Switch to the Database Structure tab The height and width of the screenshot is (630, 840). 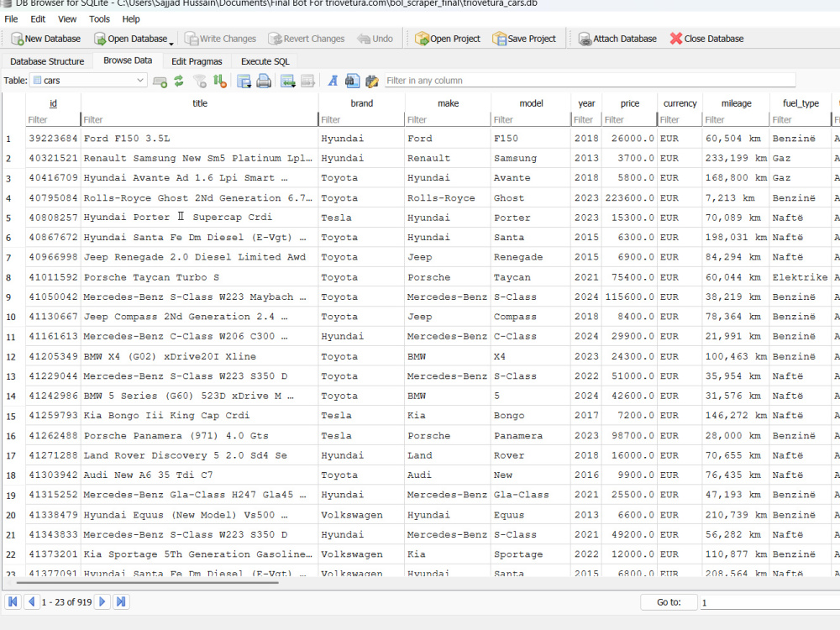click(47, 61)
